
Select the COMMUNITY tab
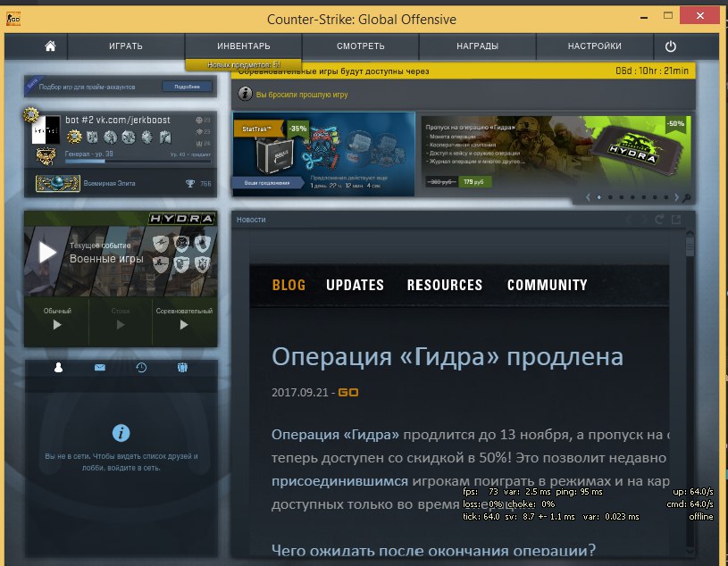(548, 285)
